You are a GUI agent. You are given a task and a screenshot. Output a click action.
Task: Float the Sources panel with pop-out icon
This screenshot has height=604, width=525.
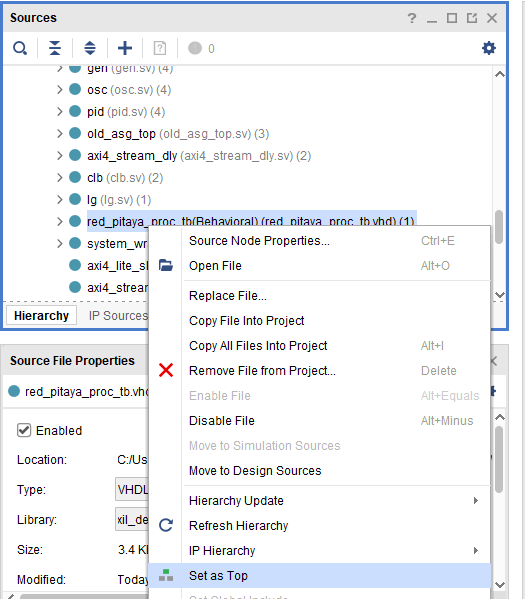pyautogui.click(x=472, y=18)
